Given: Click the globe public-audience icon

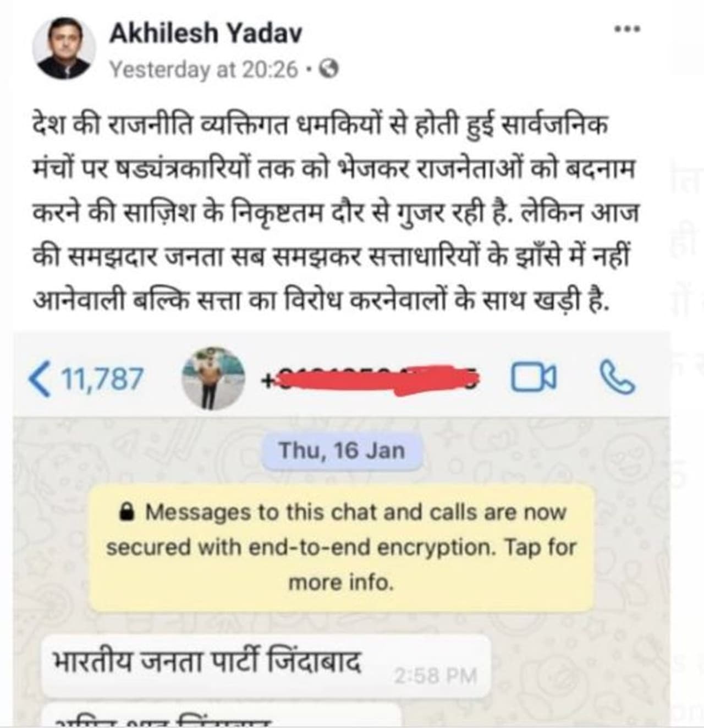Looking at the screenshot, I should (329, 69).
